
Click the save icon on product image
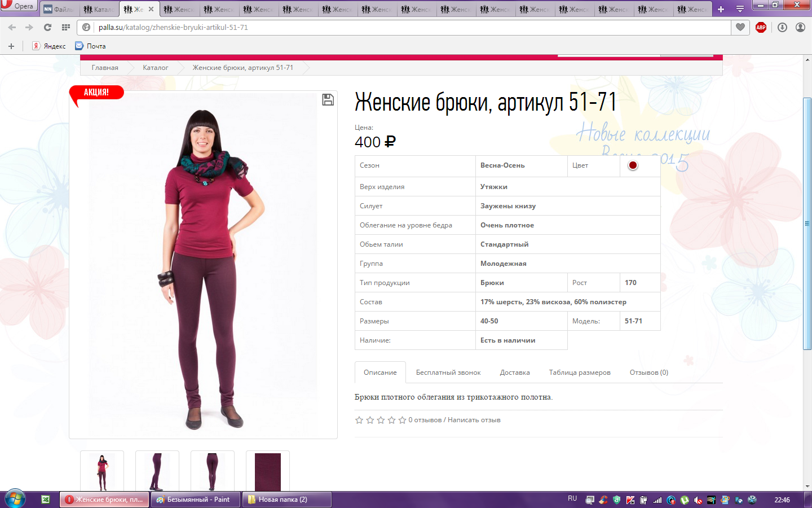[x=328, y=100]
